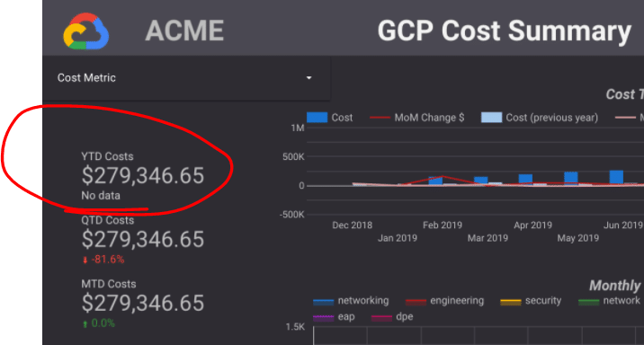
Task: Click the Monthly chart title
Action: point(615,286)
